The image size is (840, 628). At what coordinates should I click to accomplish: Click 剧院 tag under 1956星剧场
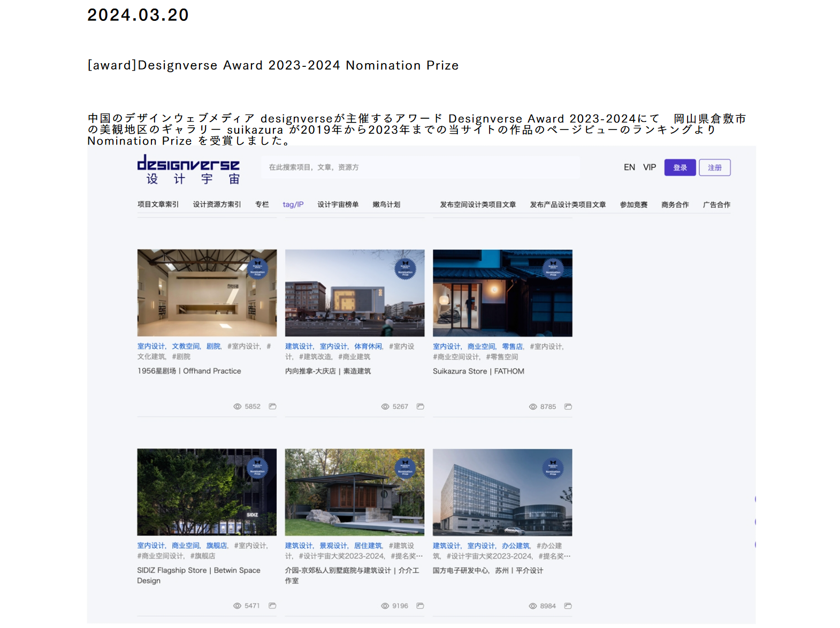pyautogui.click(x=213, y=346)
